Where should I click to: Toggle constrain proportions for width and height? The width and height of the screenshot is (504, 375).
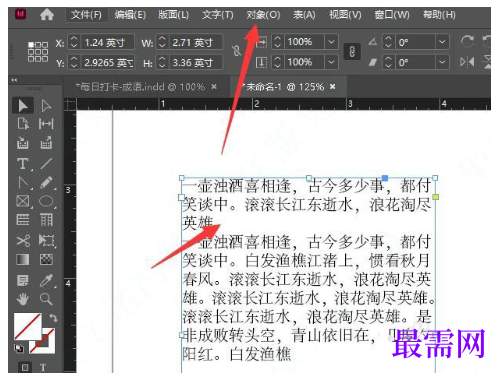[236, 50]
